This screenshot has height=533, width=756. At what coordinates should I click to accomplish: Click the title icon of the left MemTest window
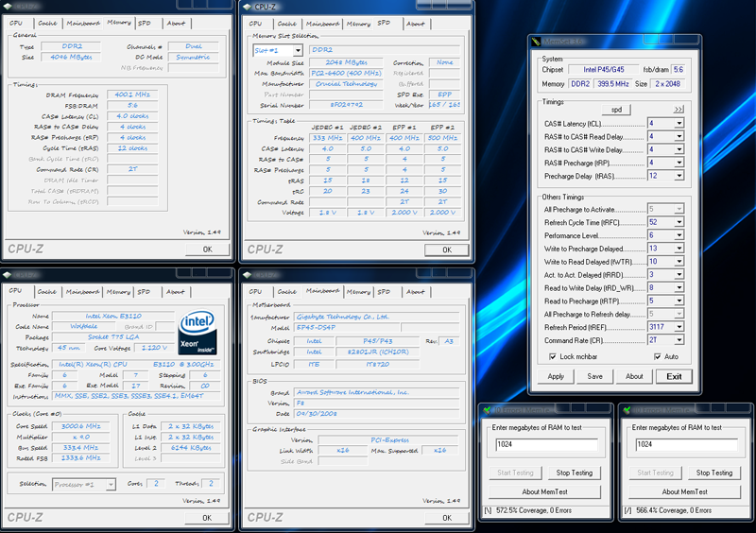tap(487, 410)
